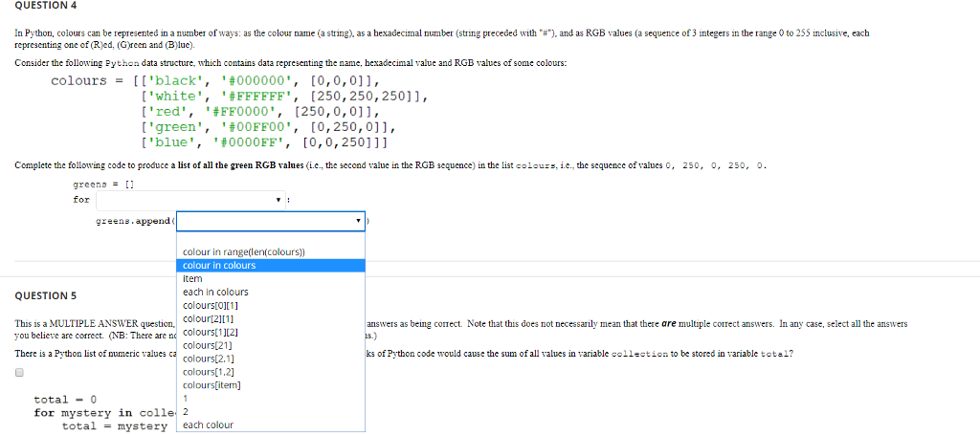Select 'colour[2][1]' option

point(271,319)
